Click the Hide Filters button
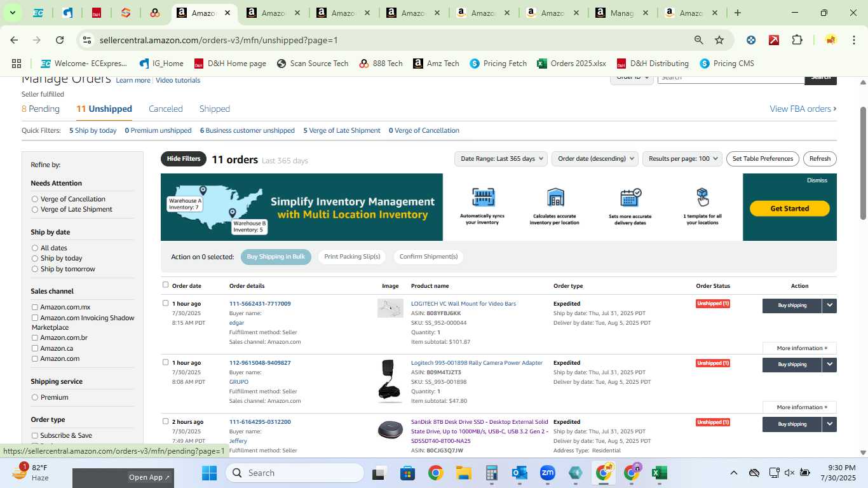 [184, 159]
